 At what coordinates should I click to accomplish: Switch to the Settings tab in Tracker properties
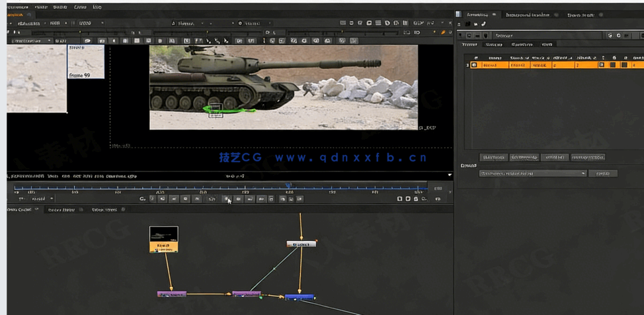click(493, 44)
